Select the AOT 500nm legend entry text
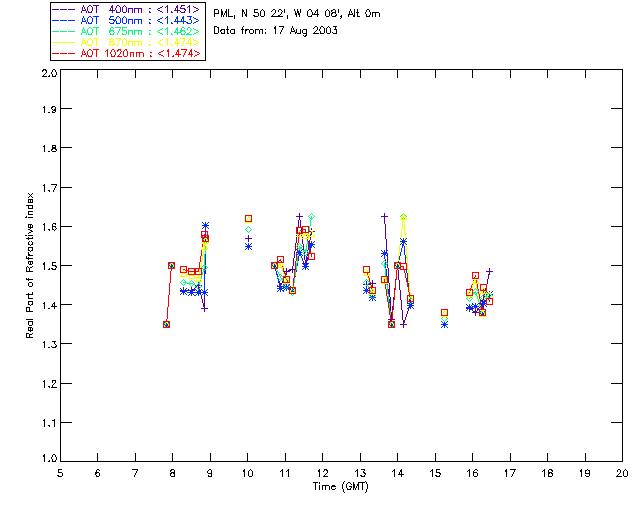Screen dimensions: 640x512 (140, 20)
